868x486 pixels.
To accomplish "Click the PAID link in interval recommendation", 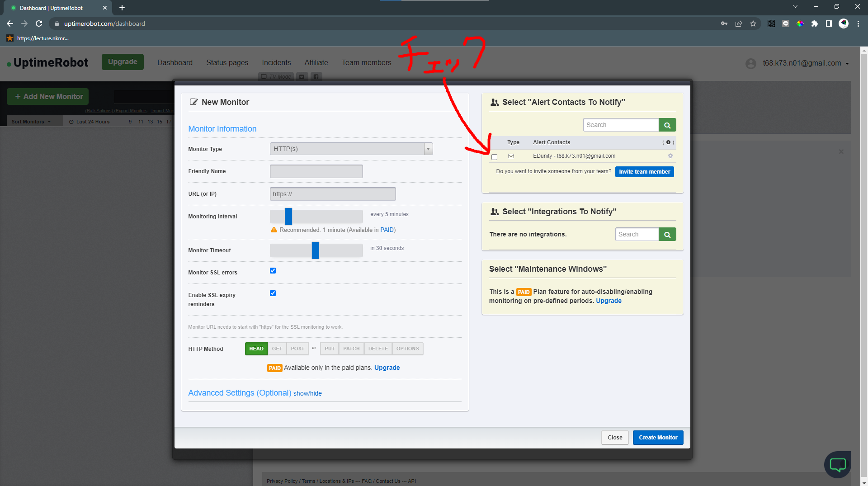I will coord(387,230).
